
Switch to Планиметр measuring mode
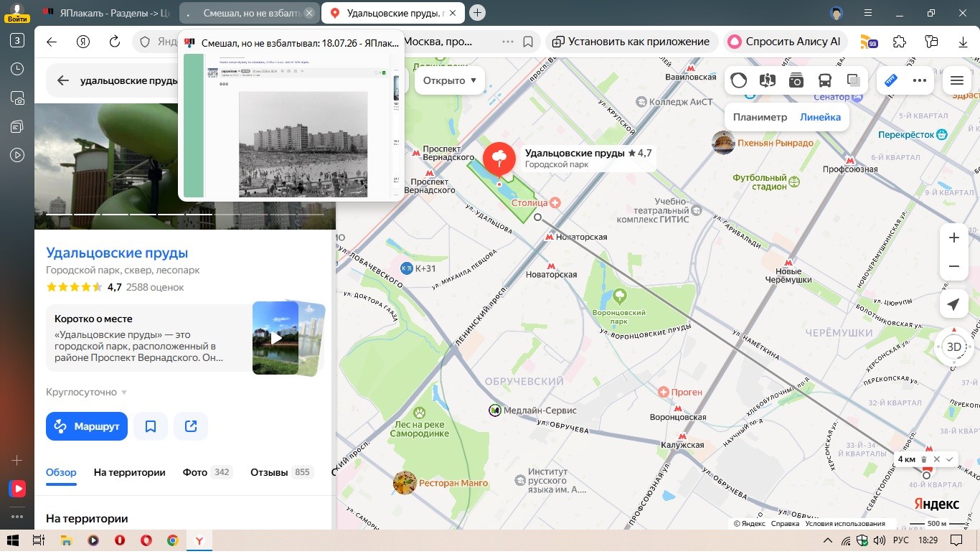(x=760, y=117)
